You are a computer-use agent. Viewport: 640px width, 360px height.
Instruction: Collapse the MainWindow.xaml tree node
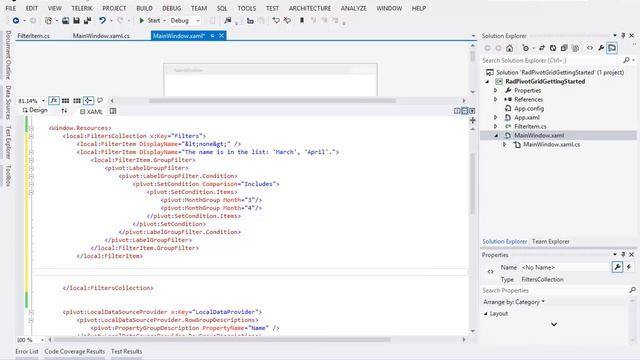tap(496, 135)
